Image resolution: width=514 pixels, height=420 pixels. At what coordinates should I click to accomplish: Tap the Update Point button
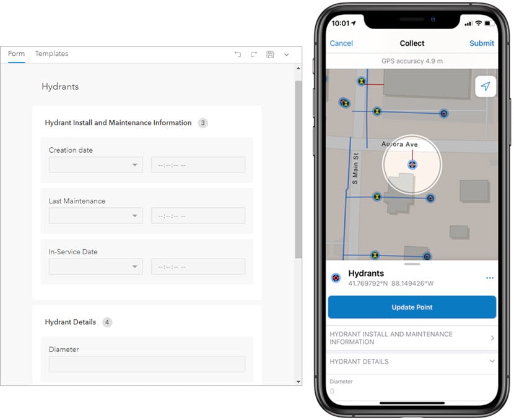click(x=412, y=307)
